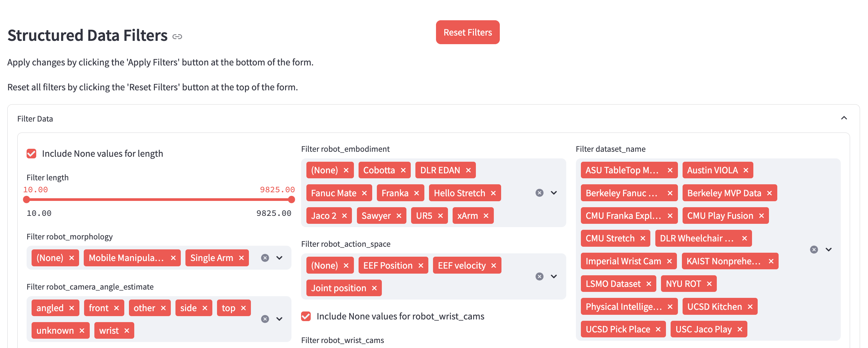
Task: Click the Reset Filters button
Action: click(467, 32)
